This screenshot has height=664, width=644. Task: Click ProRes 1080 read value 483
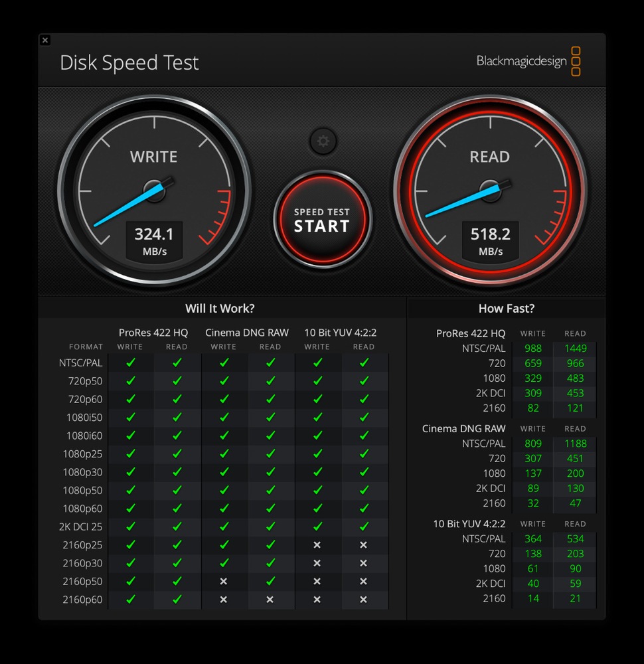(x=576, y=378)
